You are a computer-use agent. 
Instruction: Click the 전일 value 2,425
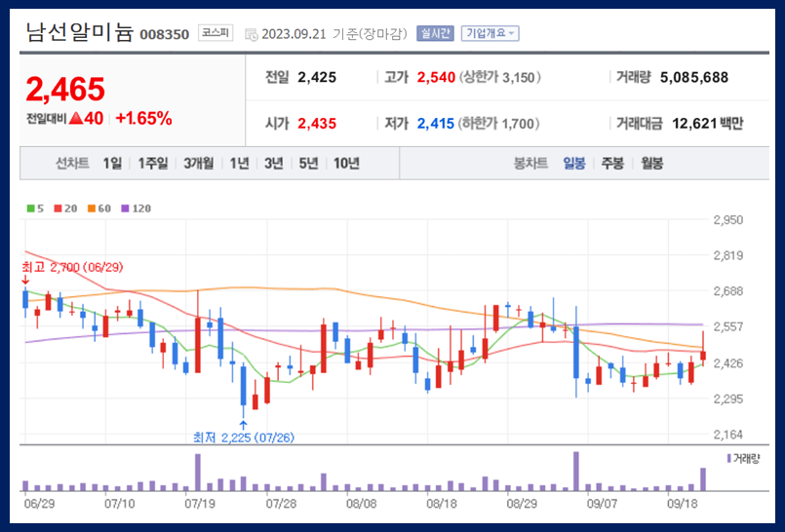point(317,78)
